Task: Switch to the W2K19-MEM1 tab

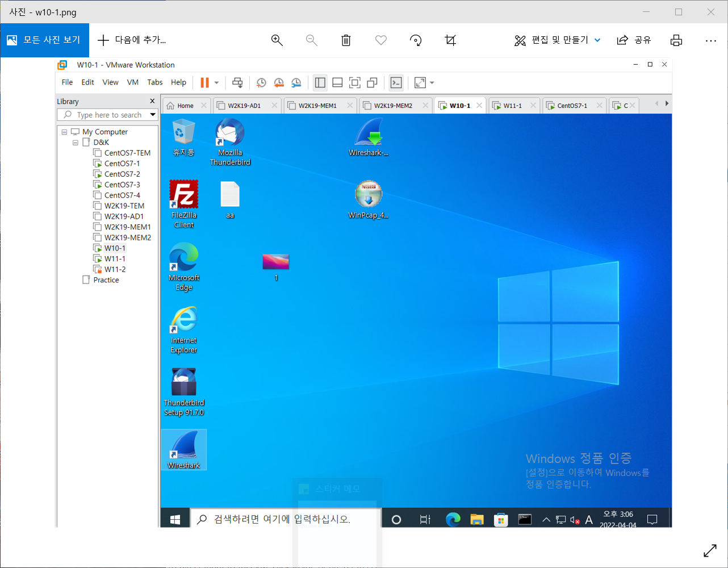Action: (x=317, y=106)
